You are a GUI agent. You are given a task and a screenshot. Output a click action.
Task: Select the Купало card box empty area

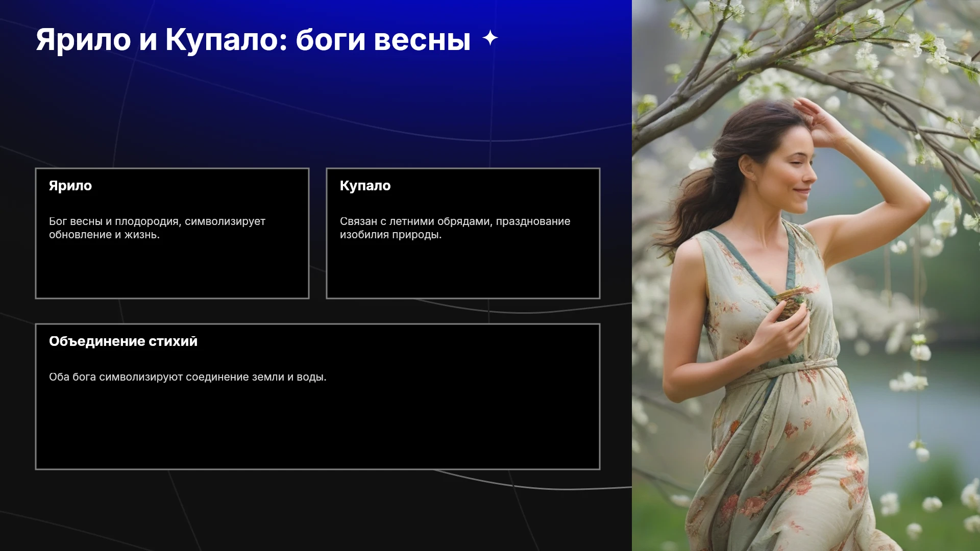coord(463,269)
